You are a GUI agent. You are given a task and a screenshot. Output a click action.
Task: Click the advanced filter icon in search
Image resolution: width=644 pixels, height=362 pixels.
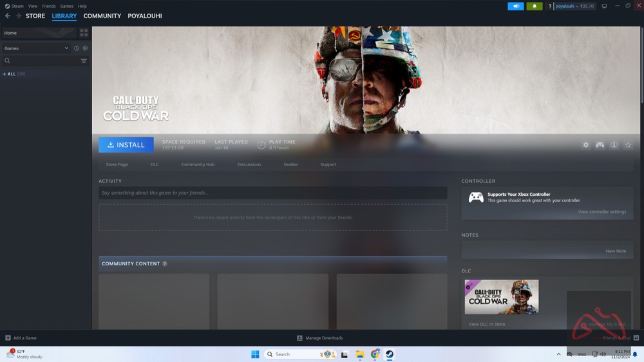click(x=84, y=61)
